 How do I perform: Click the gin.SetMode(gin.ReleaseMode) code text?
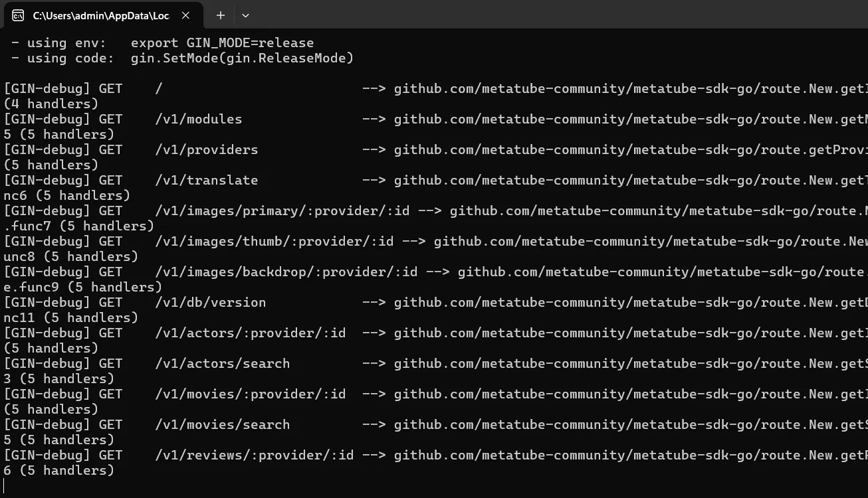242,58
